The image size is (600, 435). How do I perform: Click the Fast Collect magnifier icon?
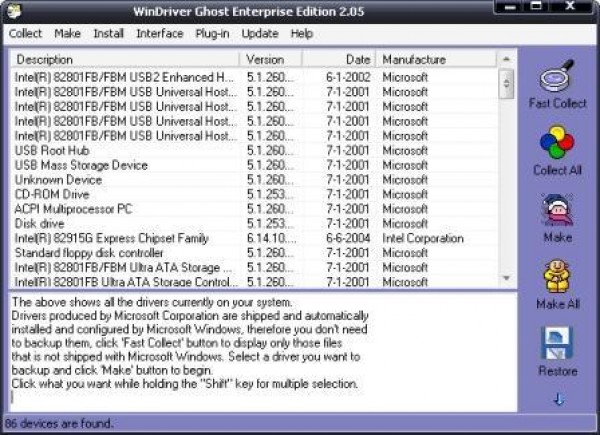pyautogui.click(x=557, y=76)
